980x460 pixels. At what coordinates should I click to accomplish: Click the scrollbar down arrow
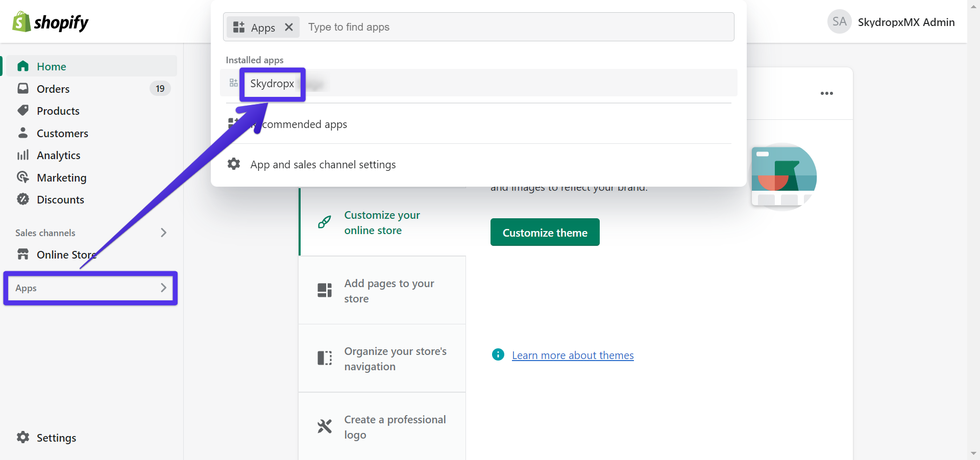[973, 453]
